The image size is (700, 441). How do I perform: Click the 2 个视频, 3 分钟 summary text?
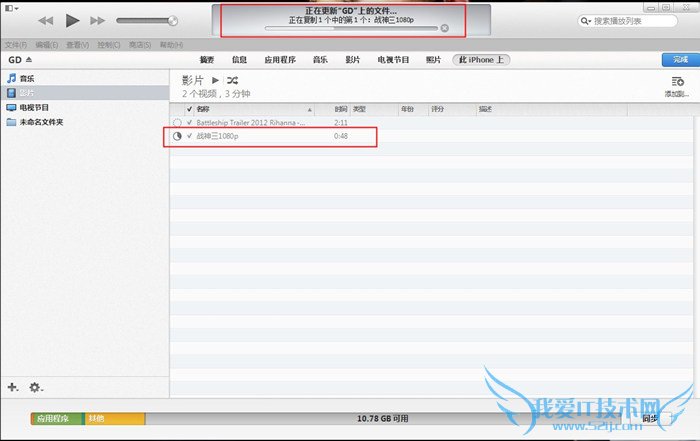(x=216, y=94)
